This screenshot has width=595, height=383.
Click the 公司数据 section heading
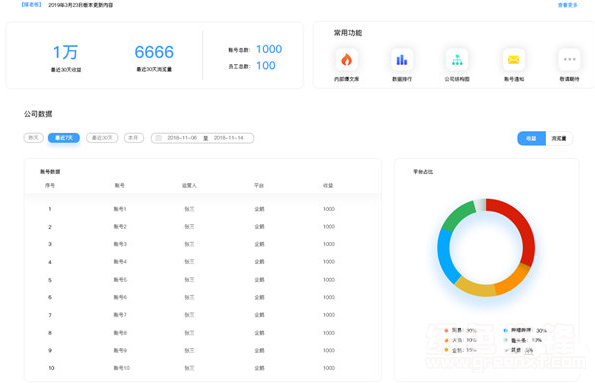[x=38, y=114]
